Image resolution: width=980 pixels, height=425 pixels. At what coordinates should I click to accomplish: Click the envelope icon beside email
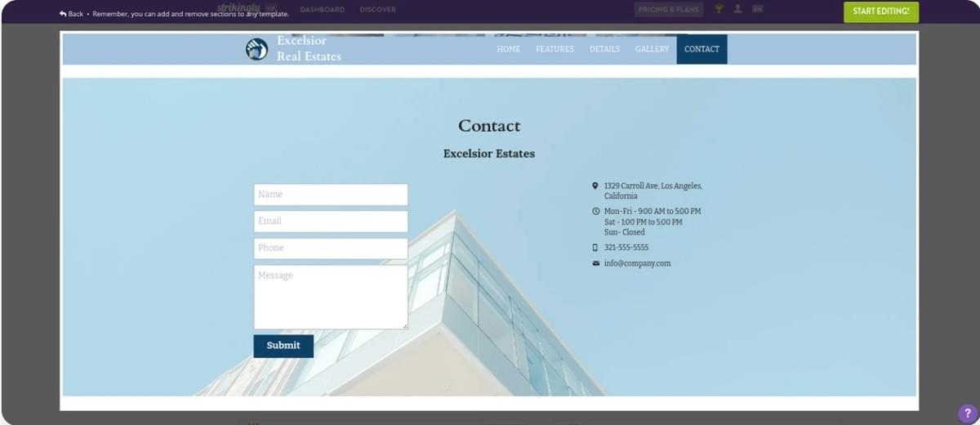tap(595, 263)
